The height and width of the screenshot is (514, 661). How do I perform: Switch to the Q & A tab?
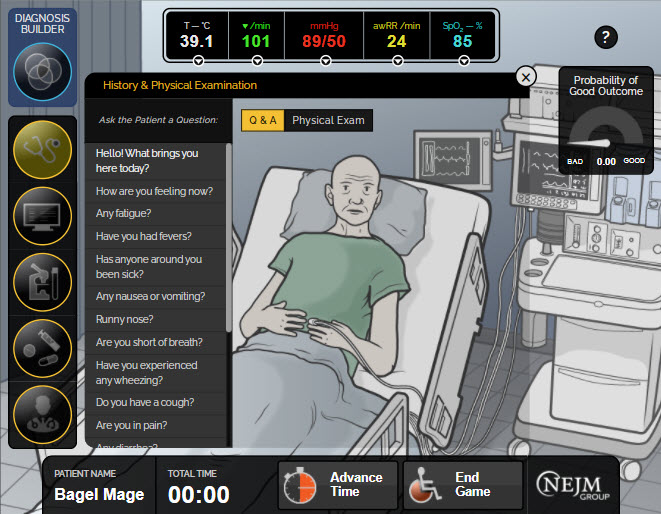263,120
